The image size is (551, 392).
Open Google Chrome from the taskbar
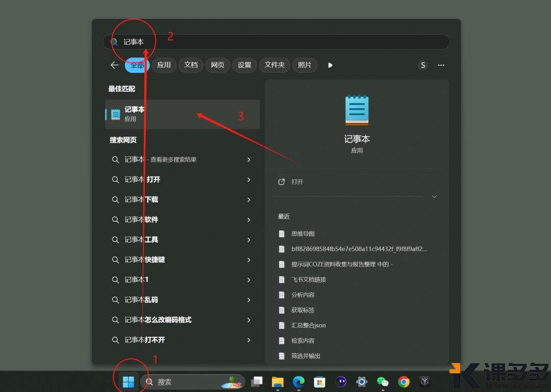404,381
